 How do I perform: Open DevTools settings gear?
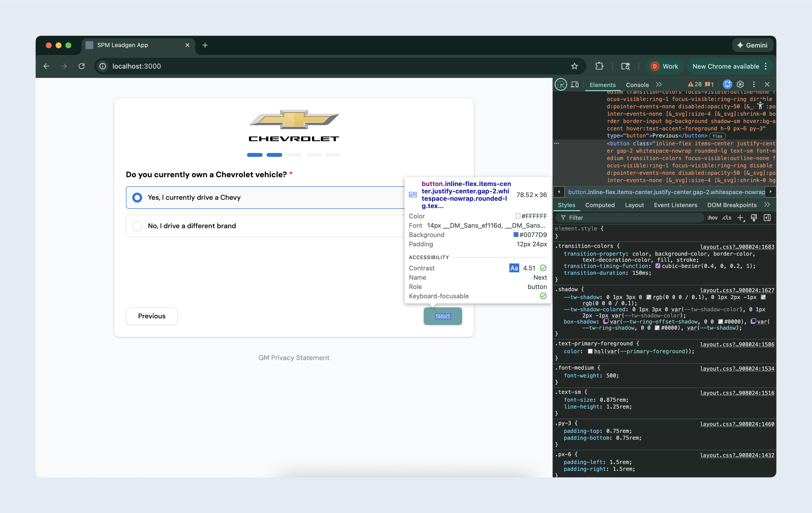point(740,84)
